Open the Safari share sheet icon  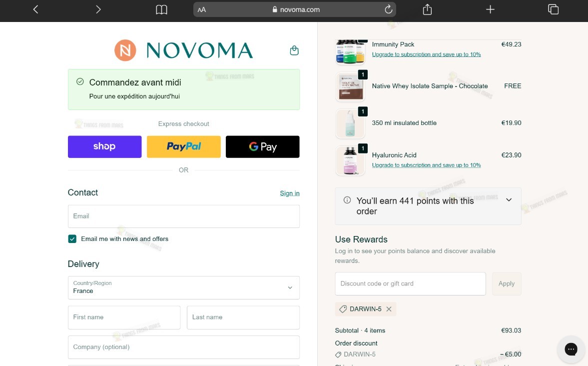pyautogui.click(x=427, y=9)
